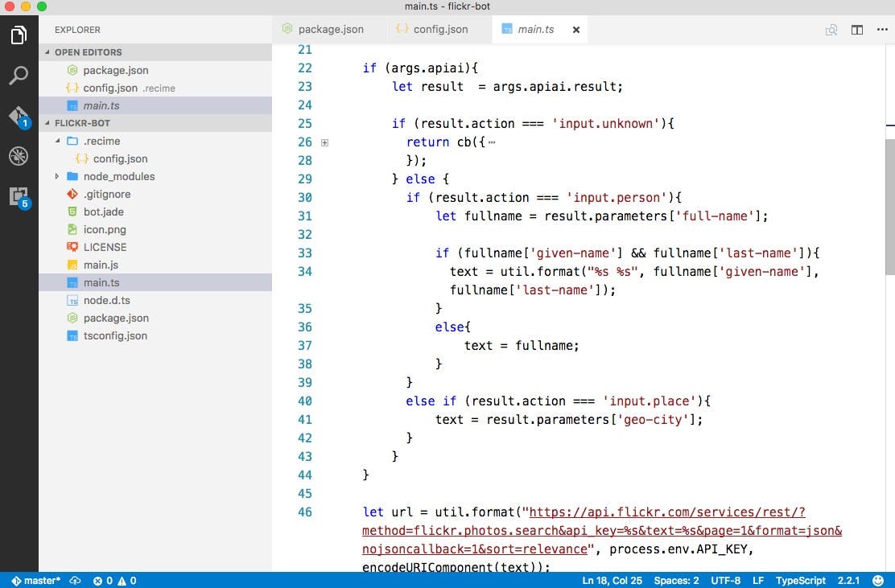Open the node.d.ts file
The width and height of the screenshot is (895, 588).
[x=155, y=300]
